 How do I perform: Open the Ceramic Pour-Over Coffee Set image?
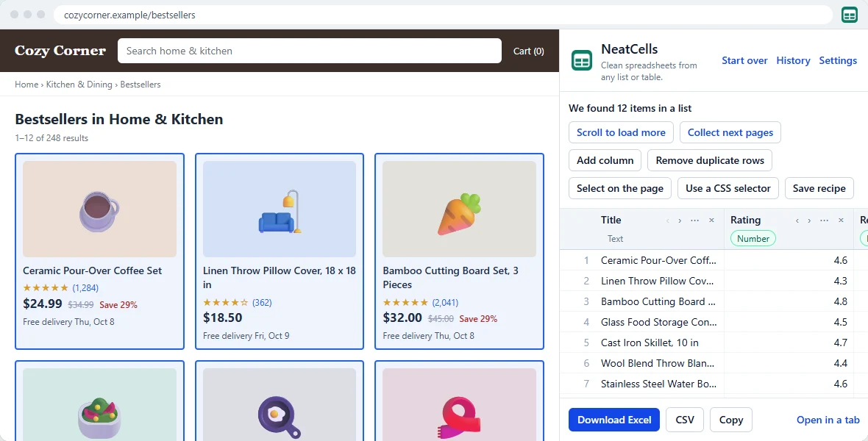coord(99,209)
